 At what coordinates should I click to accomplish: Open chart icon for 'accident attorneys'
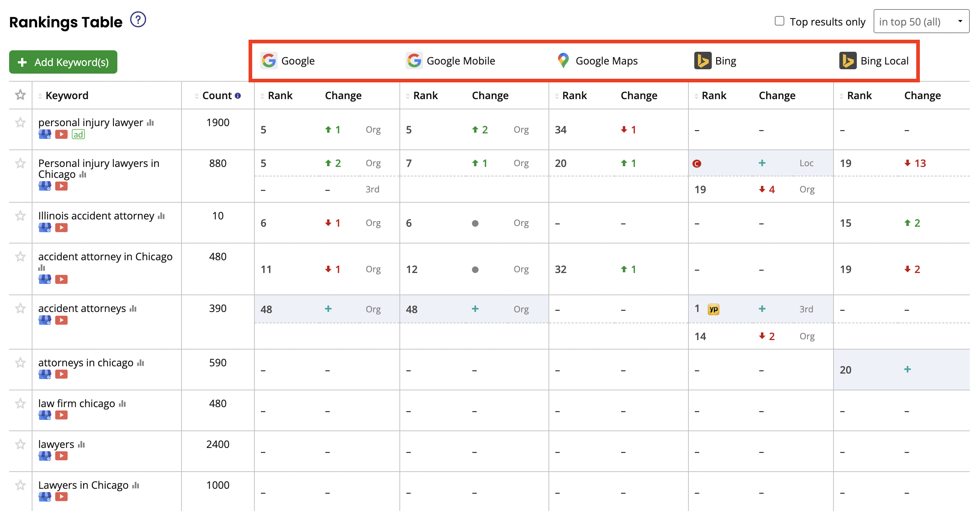[x=133, y=309]
